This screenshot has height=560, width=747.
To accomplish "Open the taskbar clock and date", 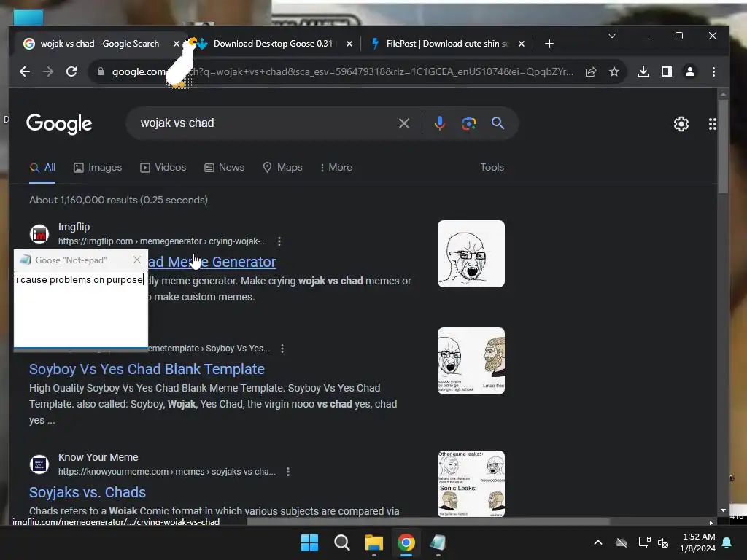I will [697, 542].
